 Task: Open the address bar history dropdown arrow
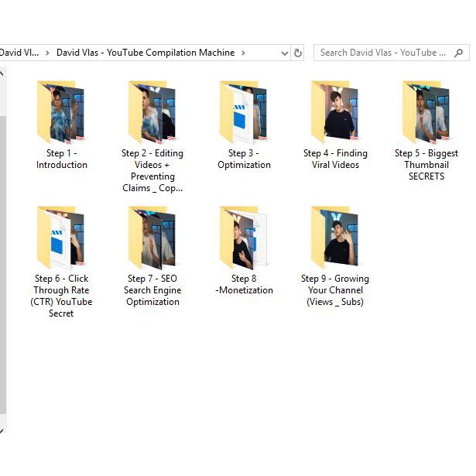(x=284, y=53)
